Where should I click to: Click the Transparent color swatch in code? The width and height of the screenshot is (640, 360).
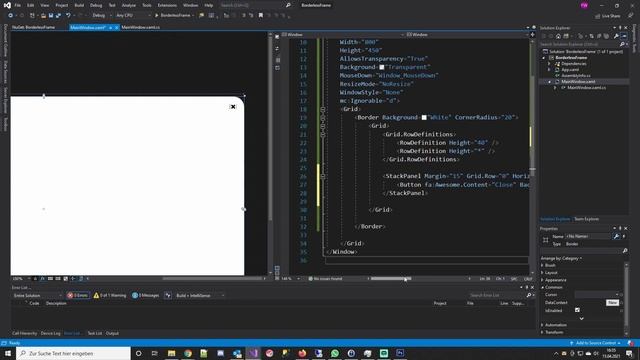click(x=382, y=67)
